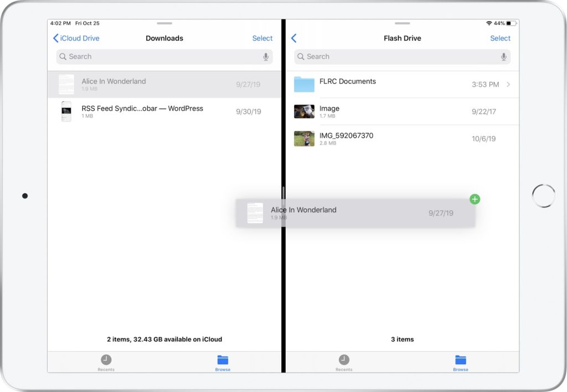Image resolution: width=567 pixels, height=392 pixels.
Task: Tap microphone icon in Downloads search bar
Action: (x=266, y=56)
